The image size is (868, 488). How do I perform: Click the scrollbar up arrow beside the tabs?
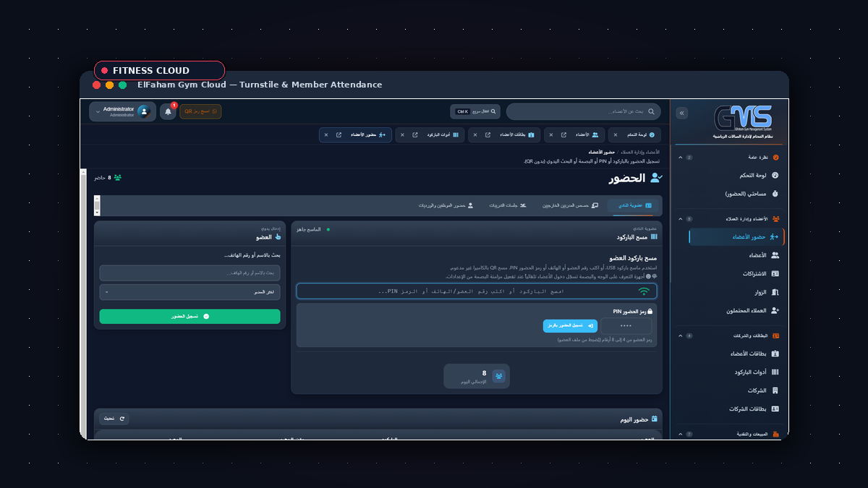(x=97, y=199)
